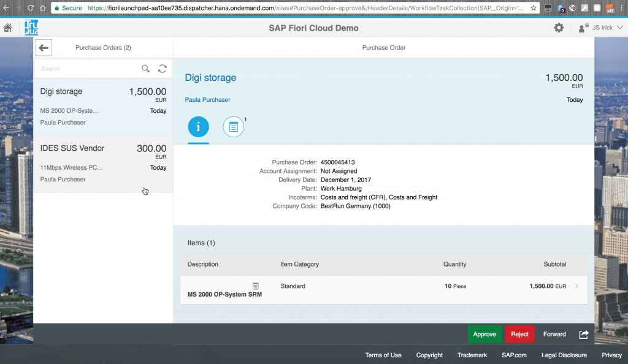Click the Approve button
The image size is (628, 364).
click(x=484, y=334)
